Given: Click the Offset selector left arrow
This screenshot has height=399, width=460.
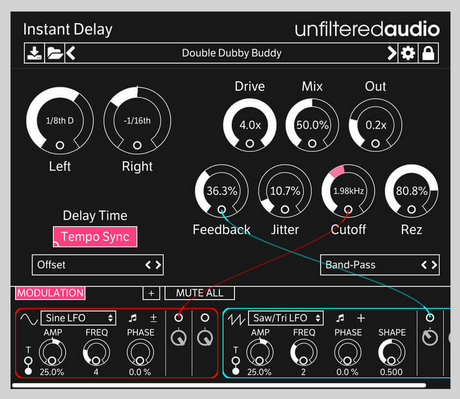Looking at the screenshot, I should click(x=148, y=265).
